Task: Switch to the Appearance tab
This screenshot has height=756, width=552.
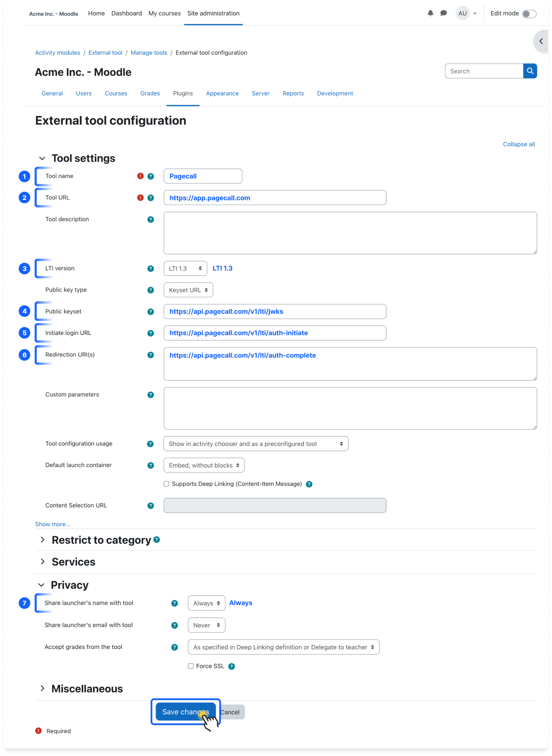Action: click(222, 94)
